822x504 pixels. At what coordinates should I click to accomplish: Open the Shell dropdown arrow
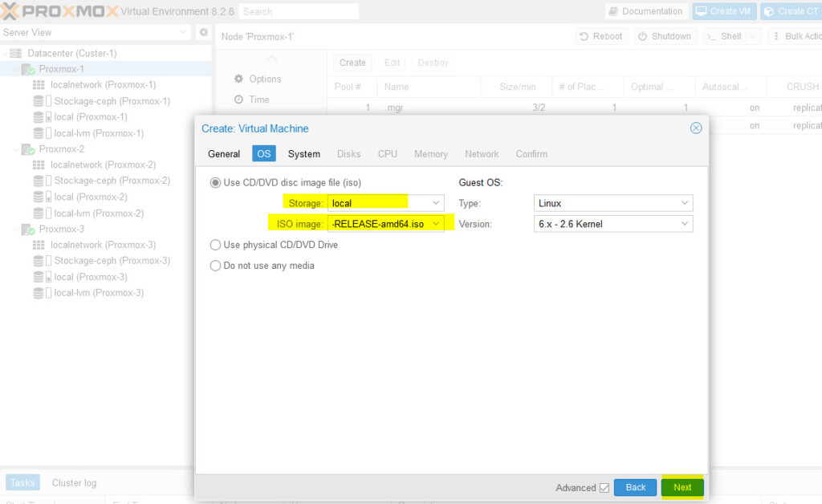tap(753, 36)
